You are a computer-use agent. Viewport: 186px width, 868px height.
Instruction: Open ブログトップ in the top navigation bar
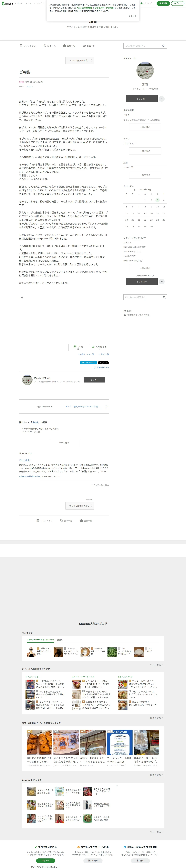[x=28, y=45]
